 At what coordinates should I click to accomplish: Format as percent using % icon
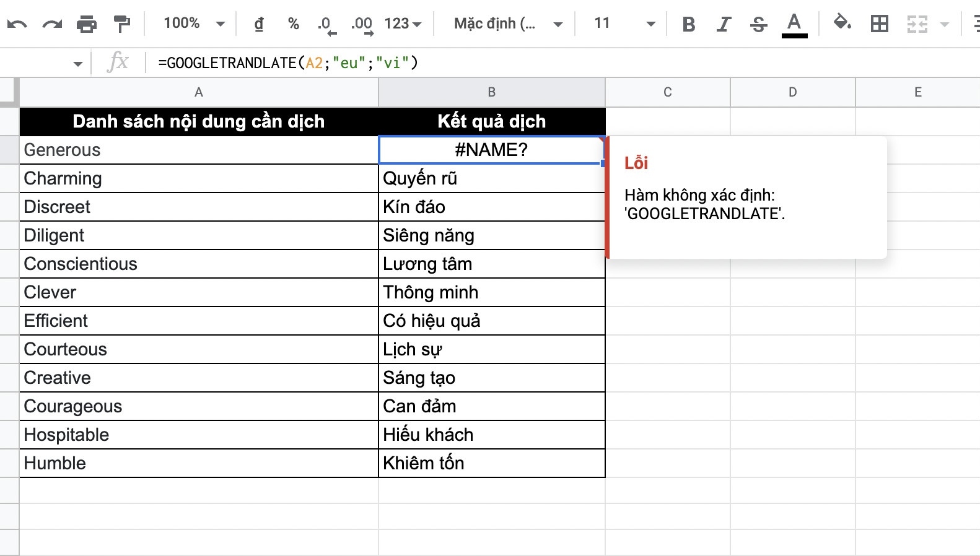click(294, 24)
